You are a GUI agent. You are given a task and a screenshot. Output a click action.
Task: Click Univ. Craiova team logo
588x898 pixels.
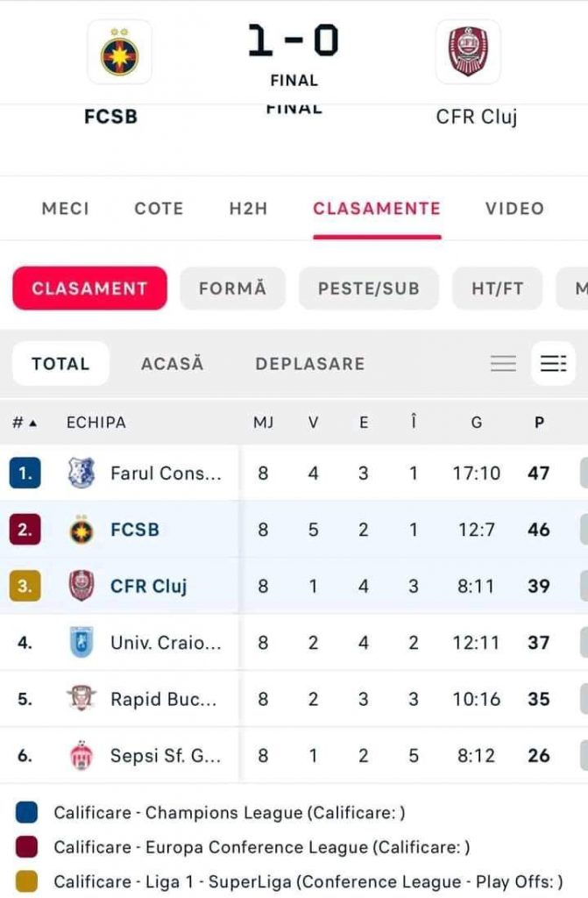pos(81,643)
